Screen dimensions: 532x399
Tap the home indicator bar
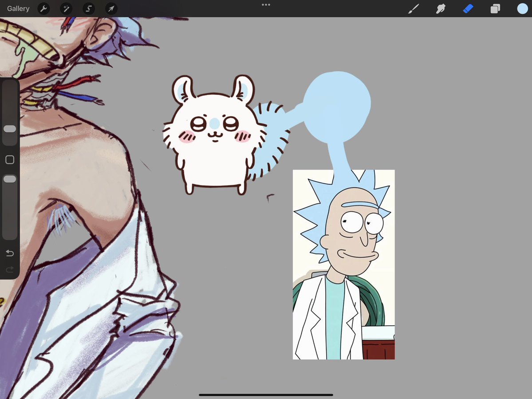266,395
